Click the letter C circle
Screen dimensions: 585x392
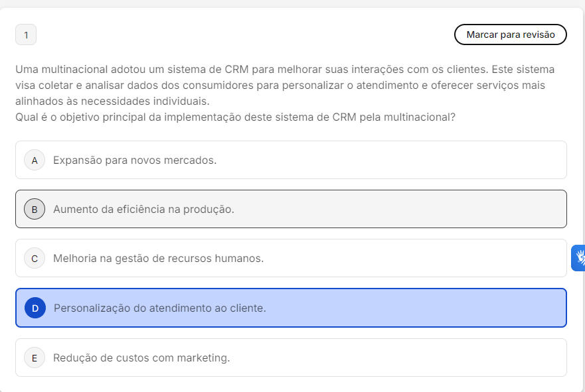pos(35,258)
